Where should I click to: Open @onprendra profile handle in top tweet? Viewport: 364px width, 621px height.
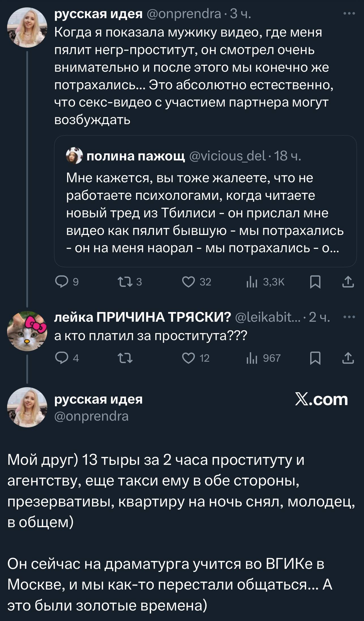[x=184, y=14]
